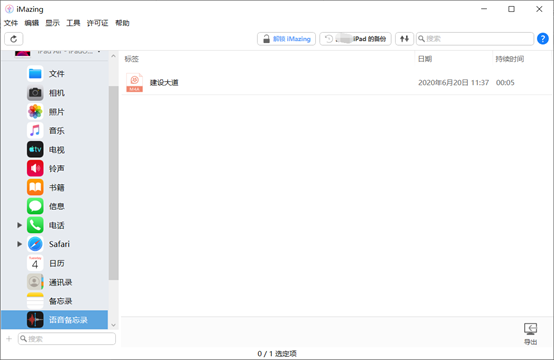
Task: Open the blue help question mark
Action: (543, 39)
